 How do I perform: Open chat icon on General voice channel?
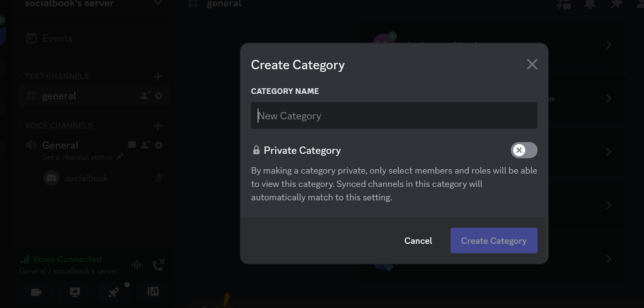click(132, 145)
